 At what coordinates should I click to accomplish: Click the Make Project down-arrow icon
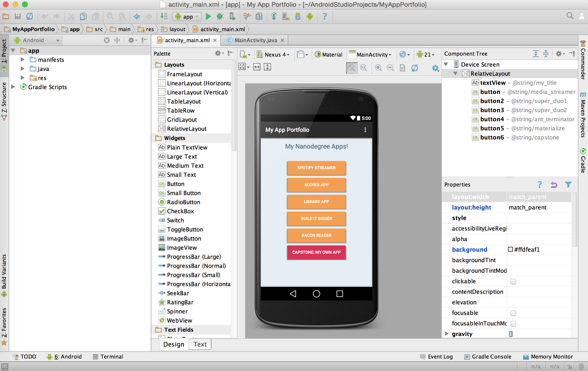[x=164, y=16]
